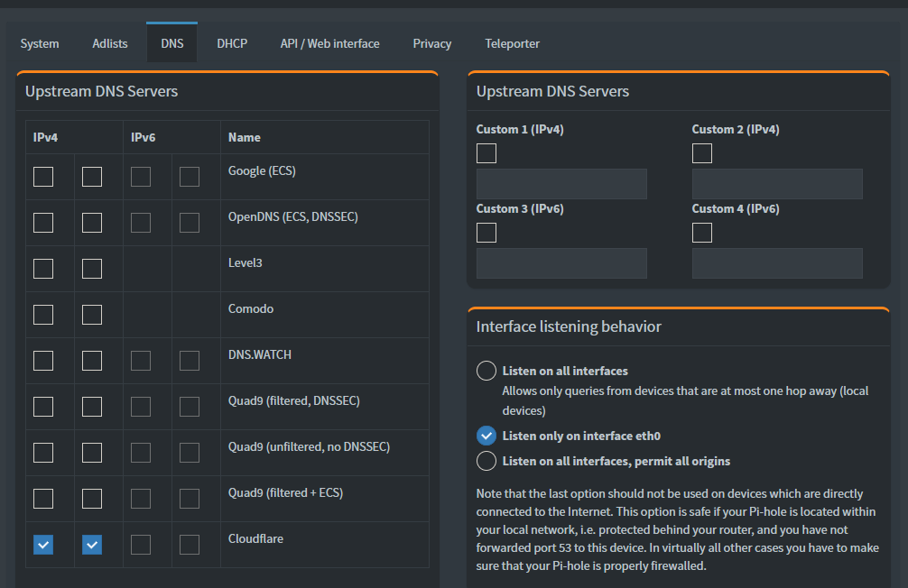Viewport: 908px width, 588px height.
Task: Enable OpenDNS secondary IPv4 checkbox
Action: (x=92, y=223)
